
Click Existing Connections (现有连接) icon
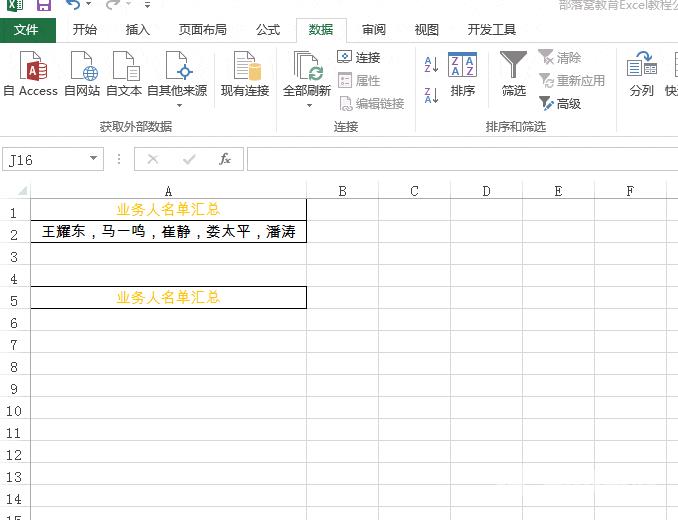coord(246,66)
